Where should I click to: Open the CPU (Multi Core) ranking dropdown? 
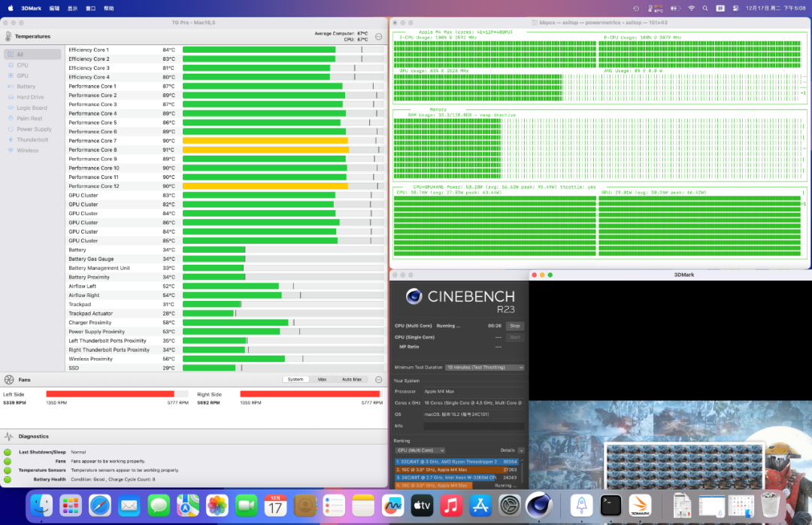[420, 451]
